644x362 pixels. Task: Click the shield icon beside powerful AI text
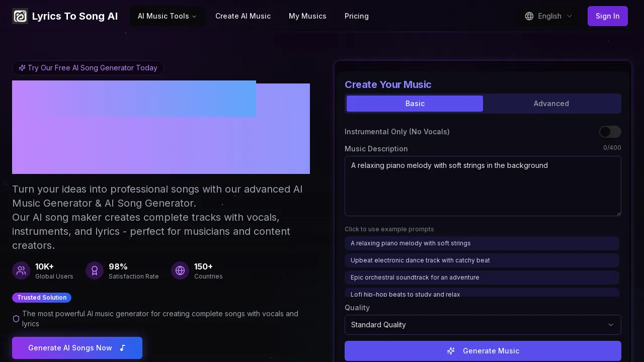16,319
